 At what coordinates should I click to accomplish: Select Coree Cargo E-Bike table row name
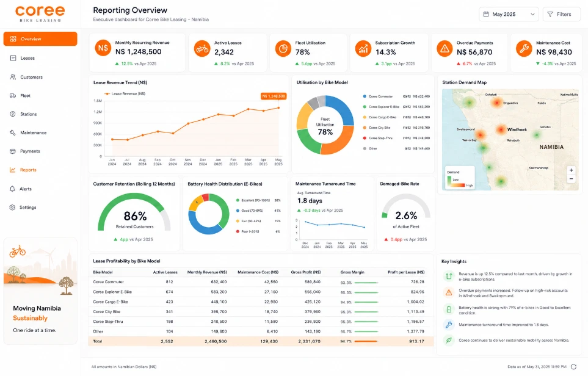point(111,302)
